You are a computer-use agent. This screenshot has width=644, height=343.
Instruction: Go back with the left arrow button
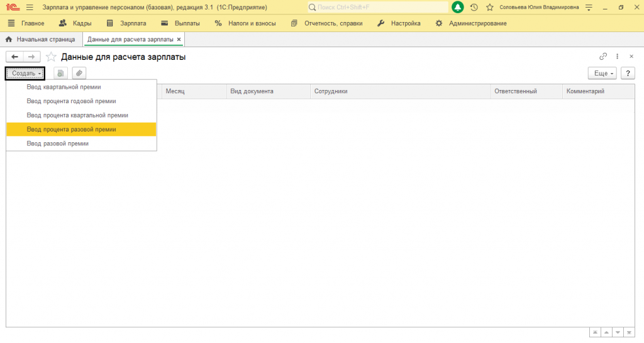[15, 57]
